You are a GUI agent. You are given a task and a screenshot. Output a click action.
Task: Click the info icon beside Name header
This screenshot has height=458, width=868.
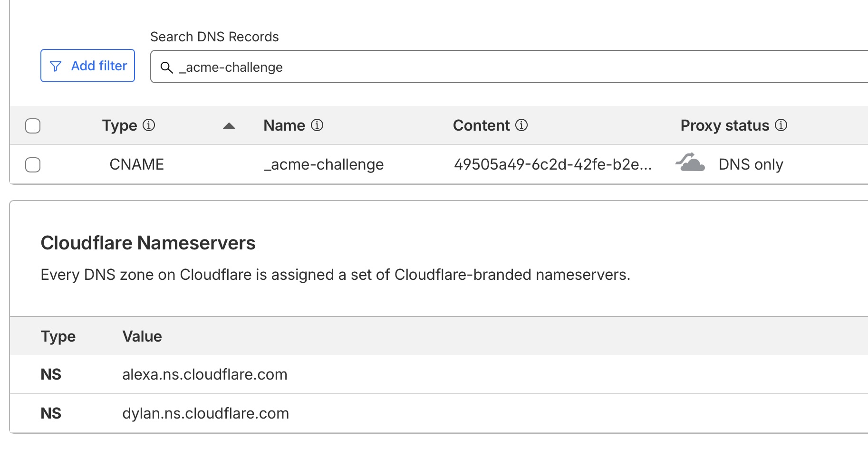coord(317,125)
